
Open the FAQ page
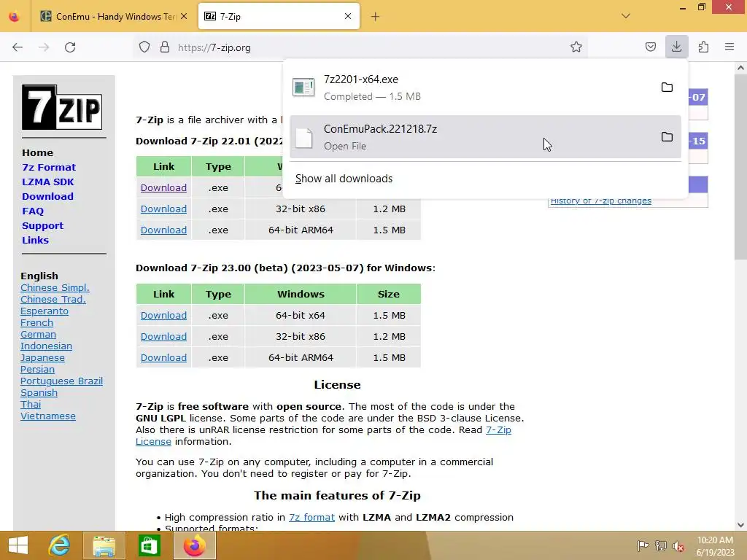pyautogui.click(x=33, y=211)
